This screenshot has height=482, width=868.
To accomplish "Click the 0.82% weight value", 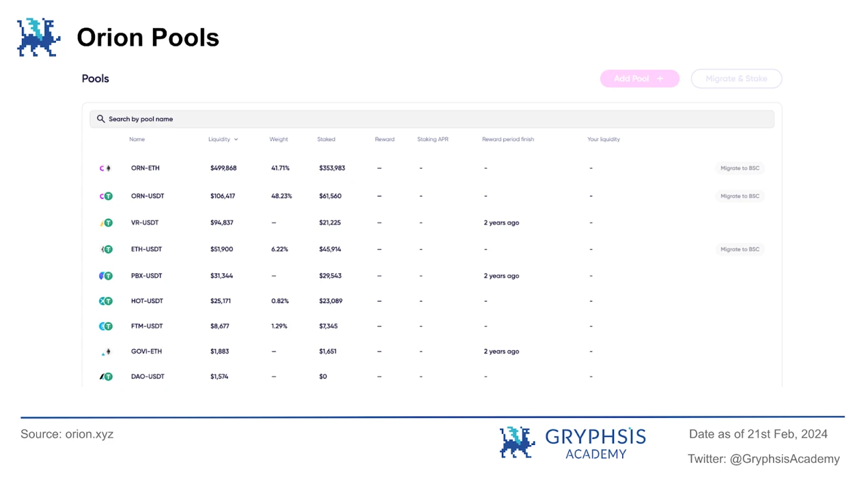I will 280,301.
